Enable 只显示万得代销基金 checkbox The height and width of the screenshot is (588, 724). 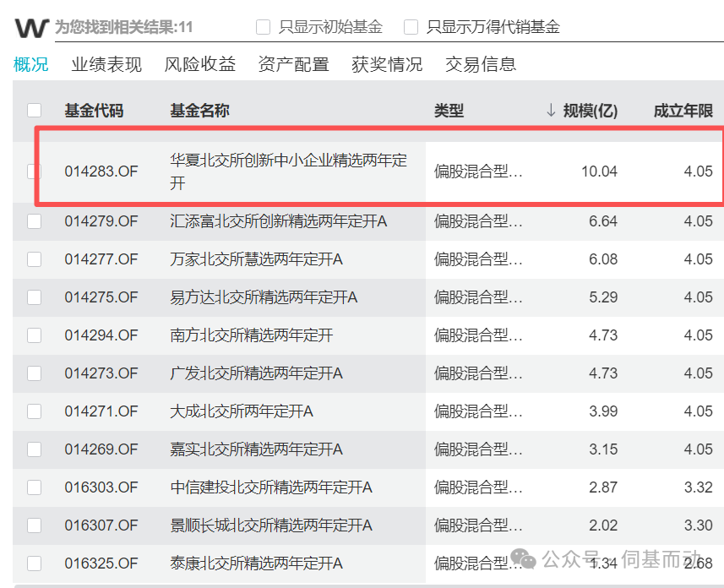411,27
